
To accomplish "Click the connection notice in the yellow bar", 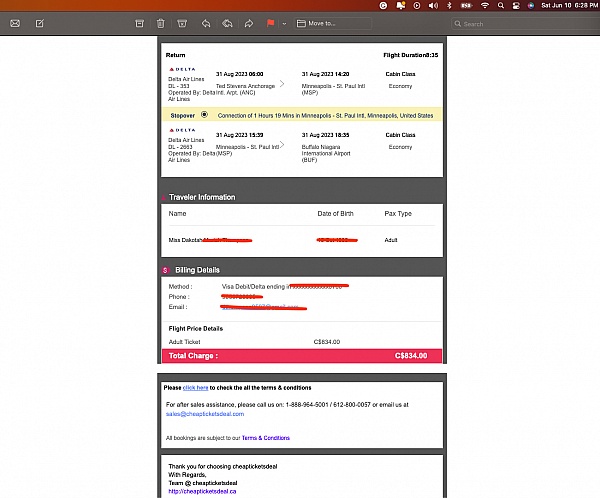I will coord(325,116).
